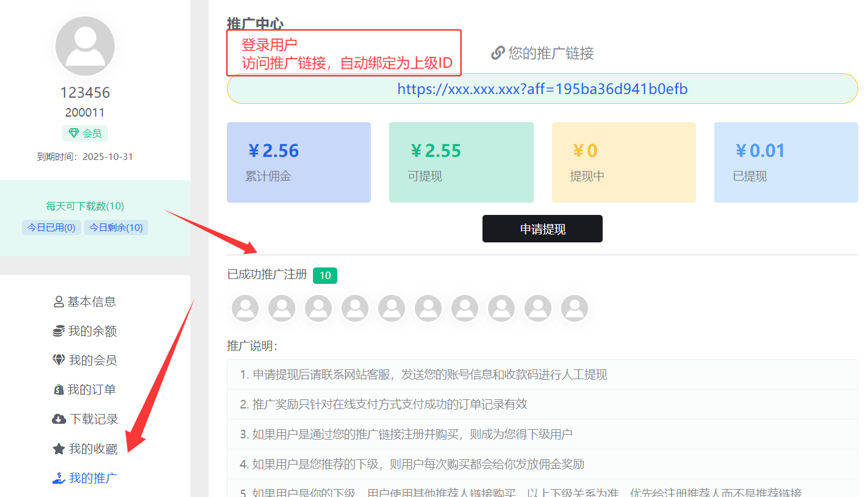Click the 申请提现 withdraw button
The height and width of the screenshot is (497, 868).
542,229
